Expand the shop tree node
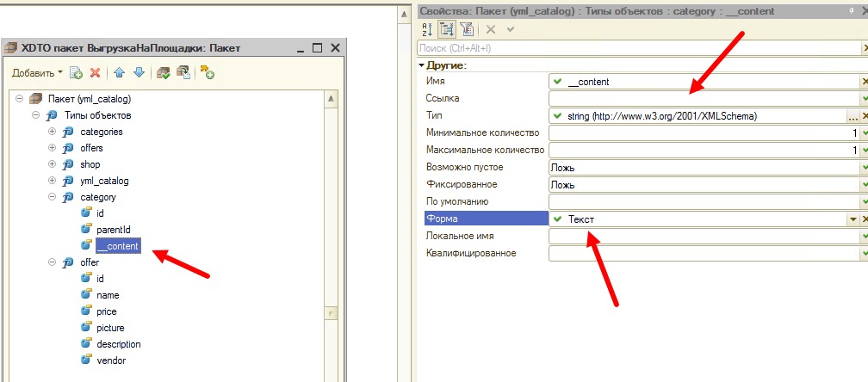 click(52, 164)
